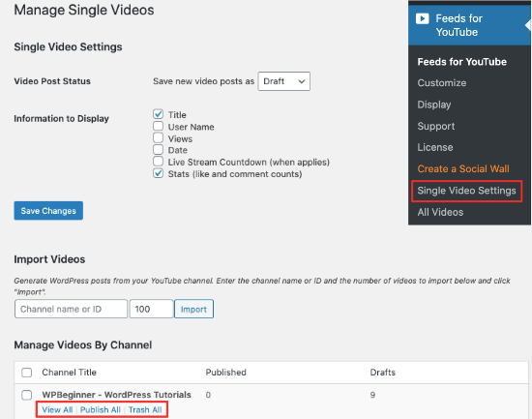Enable Live Stream Countdown checkbox
The width and height of the screenshot is (532, 419).
coord(158,162)
